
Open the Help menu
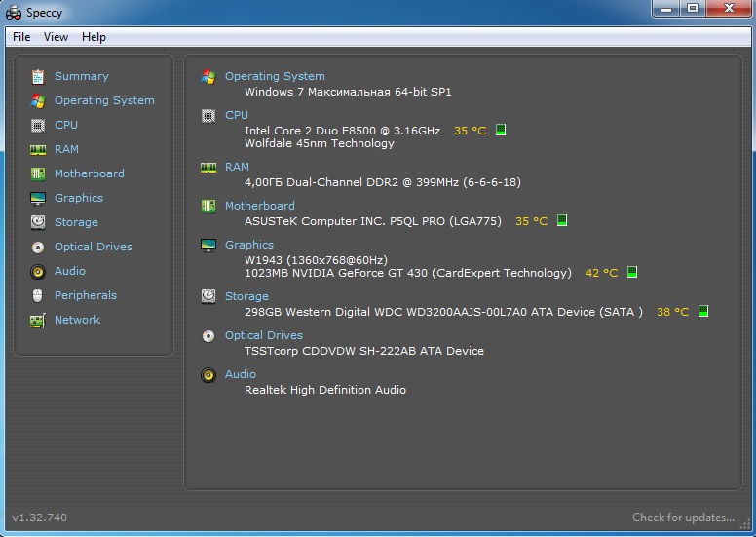(94, 37)
